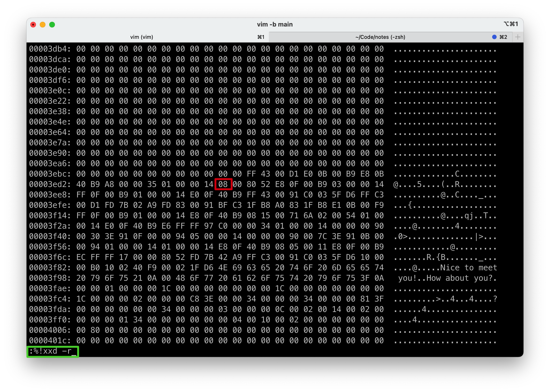Click the offset 00003f82: label
This screenshot has height=392, width=550.
click(x=50, y=268)
